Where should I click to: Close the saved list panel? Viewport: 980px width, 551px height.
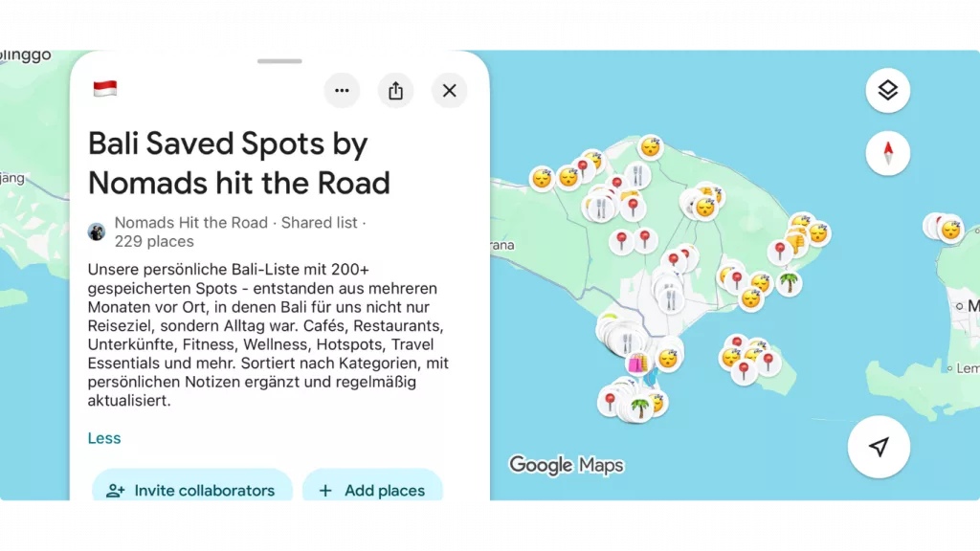[450, 91]
